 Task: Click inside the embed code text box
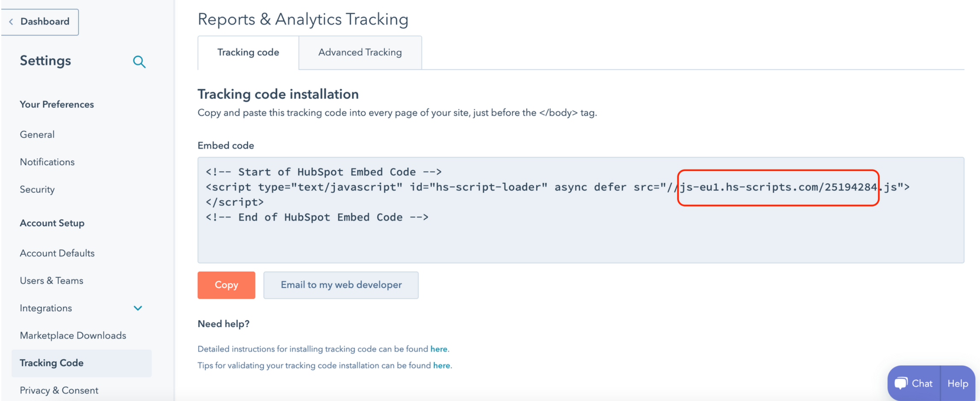(x=581, y=210)
